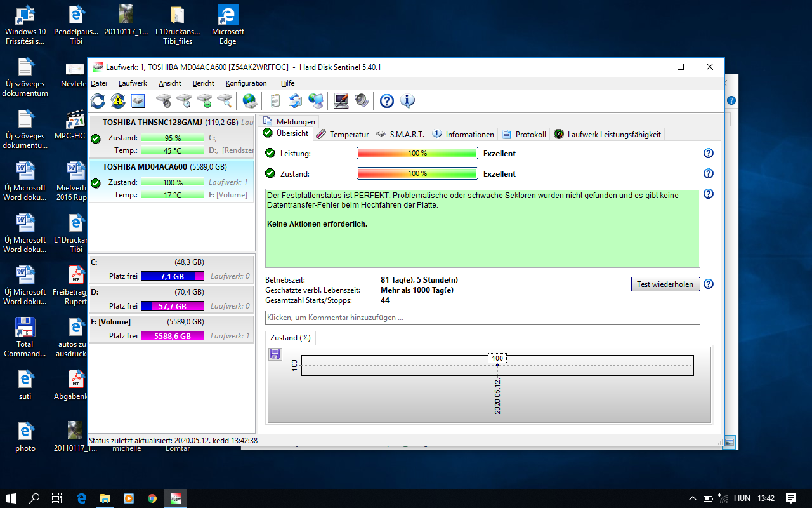Open the Konfiguration menu

pos(246,83)
